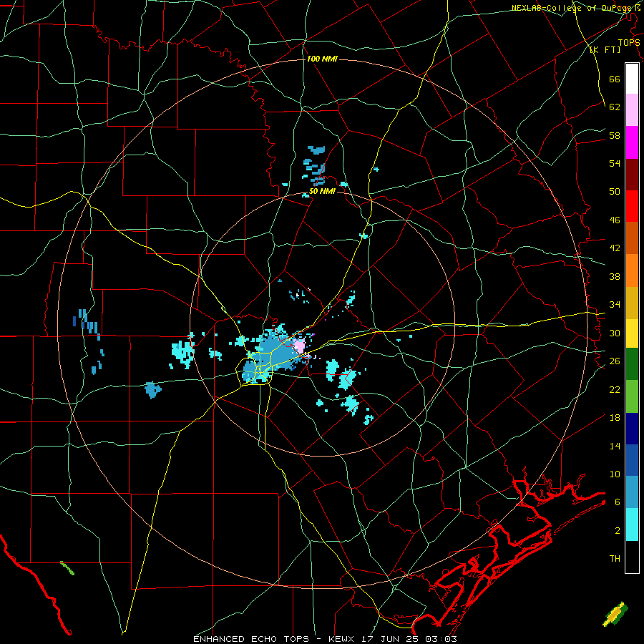Select the dark green legend swatch
This screenshot has height=644, width=644.
632,364
